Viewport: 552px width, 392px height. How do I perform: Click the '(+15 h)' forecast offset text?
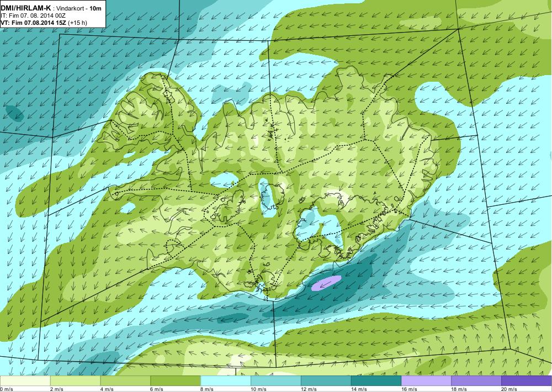(77, 23)
